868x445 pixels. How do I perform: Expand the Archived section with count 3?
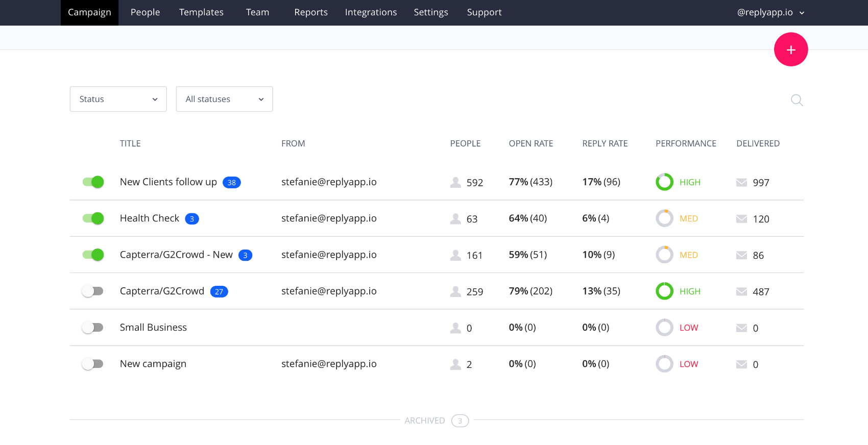436,421
